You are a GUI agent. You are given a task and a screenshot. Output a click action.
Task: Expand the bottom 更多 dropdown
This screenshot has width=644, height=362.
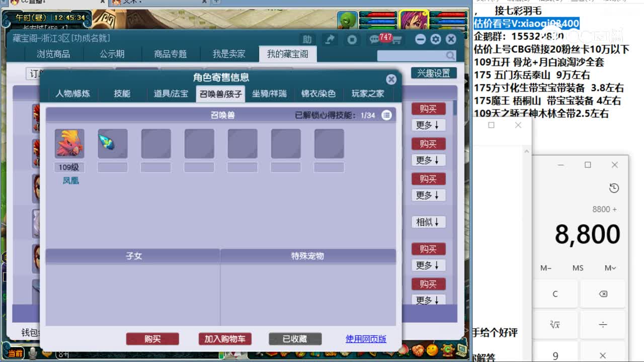(x=428, y=300)
